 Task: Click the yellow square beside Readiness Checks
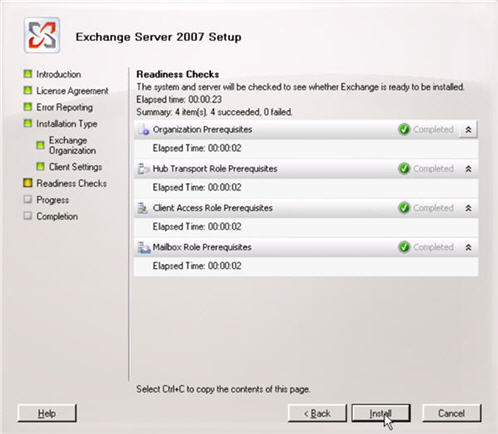pyautogui.click(x=28, y=183)
